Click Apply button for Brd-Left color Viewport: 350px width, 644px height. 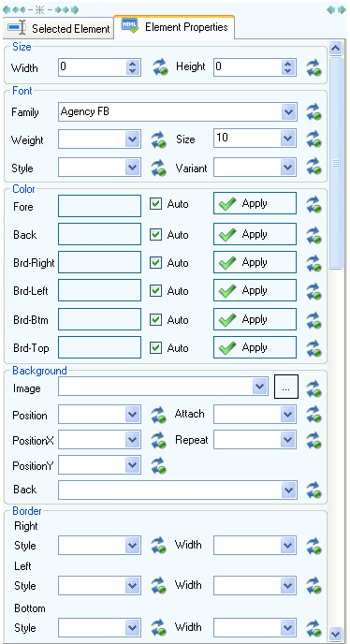[255, 290]
